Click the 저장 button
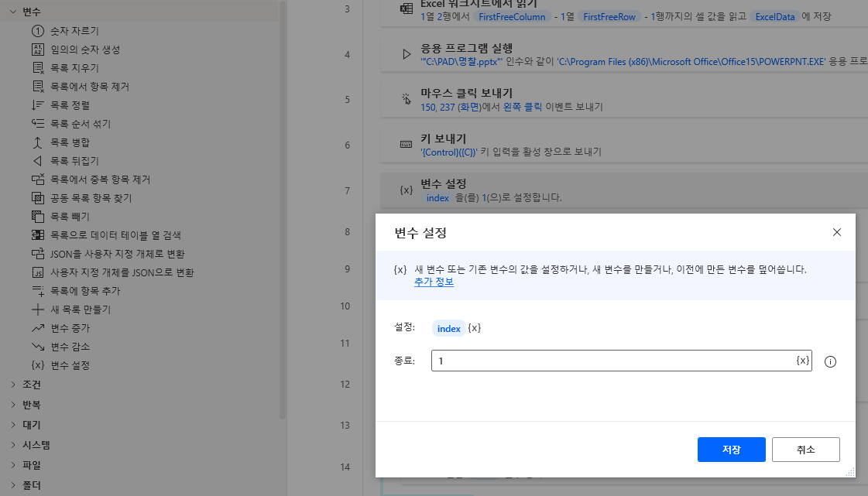 (x=731, y=450)
